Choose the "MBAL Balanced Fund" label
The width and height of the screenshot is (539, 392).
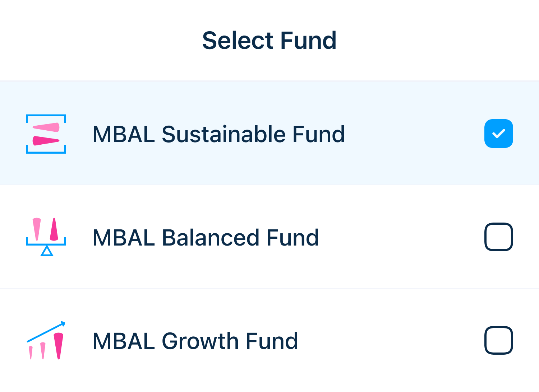206,238
